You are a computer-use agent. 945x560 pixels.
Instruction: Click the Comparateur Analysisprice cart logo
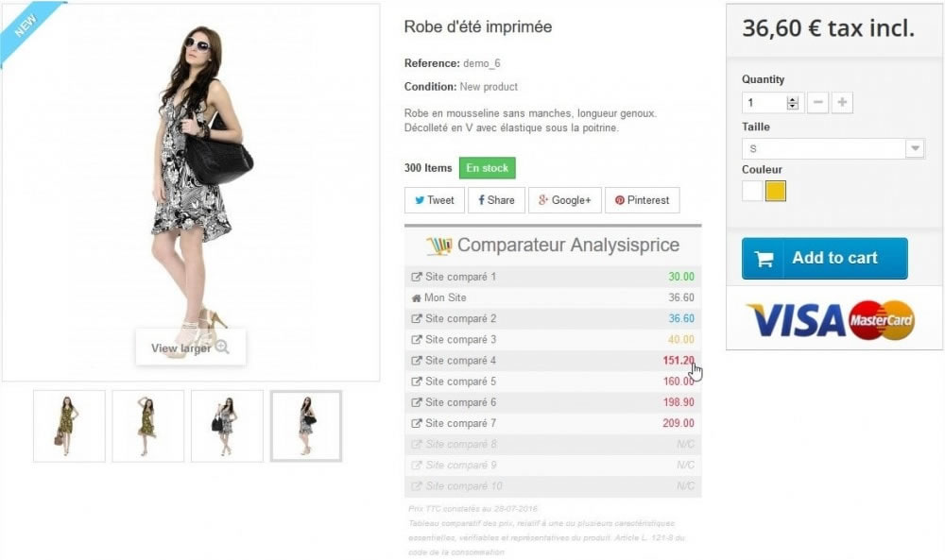point(439,246)
